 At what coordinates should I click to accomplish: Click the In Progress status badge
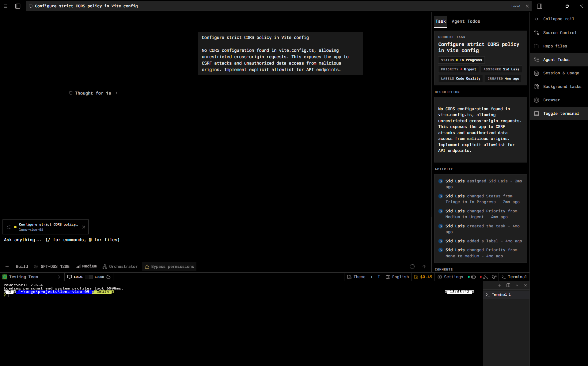tap(461, 60)
